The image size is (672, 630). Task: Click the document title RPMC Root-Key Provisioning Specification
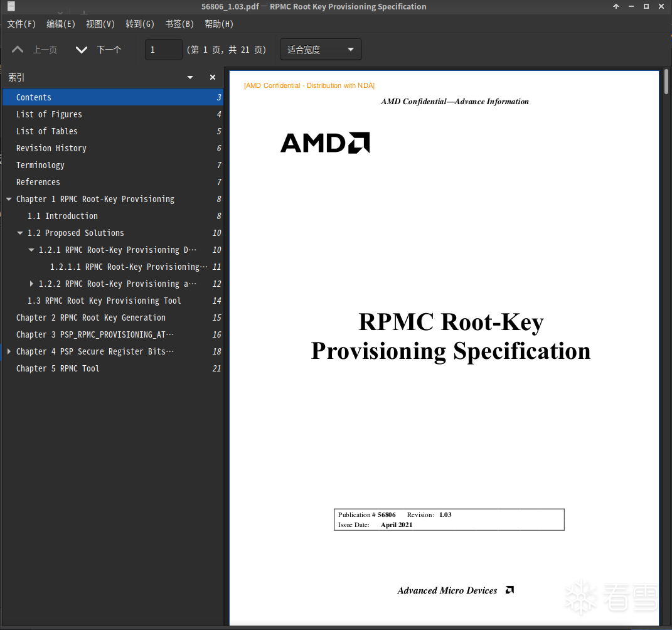point(451,336)
